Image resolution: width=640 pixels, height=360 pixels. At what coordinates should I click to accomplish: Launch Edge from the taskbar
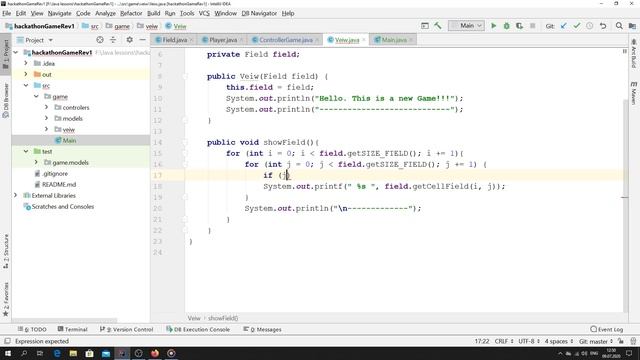[x=57, y=353]
